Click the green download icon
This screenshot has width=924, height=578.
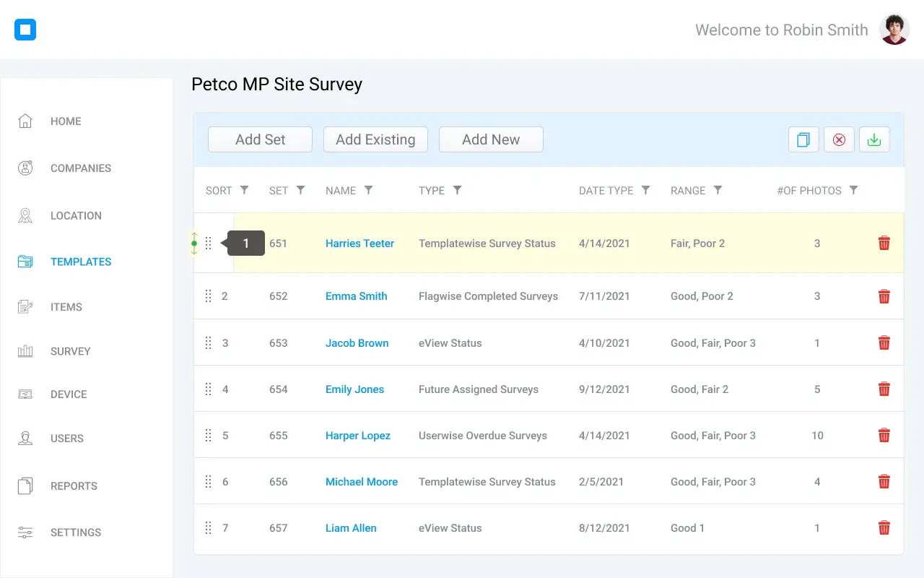click(x=874, y=140)
